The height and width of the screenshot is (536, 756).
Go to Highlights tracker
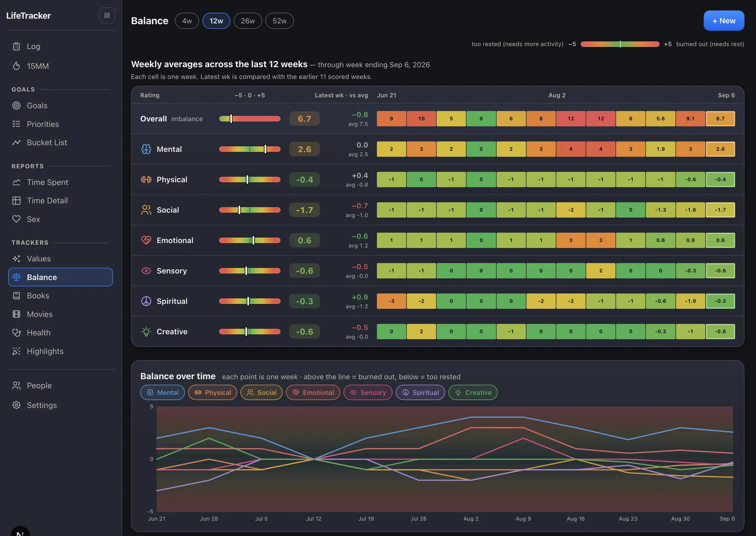coord(60,351)
